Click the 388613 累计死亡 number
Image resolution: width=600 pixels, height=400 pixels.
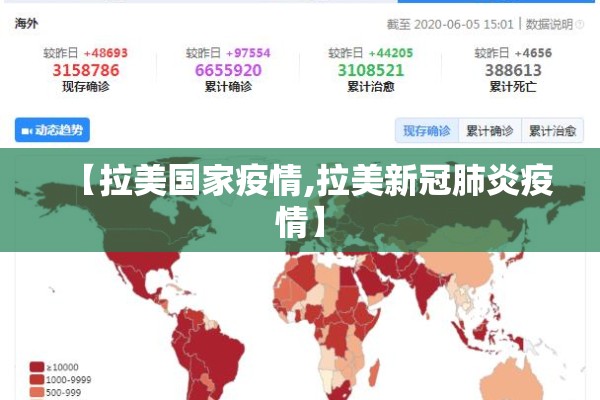513,70
